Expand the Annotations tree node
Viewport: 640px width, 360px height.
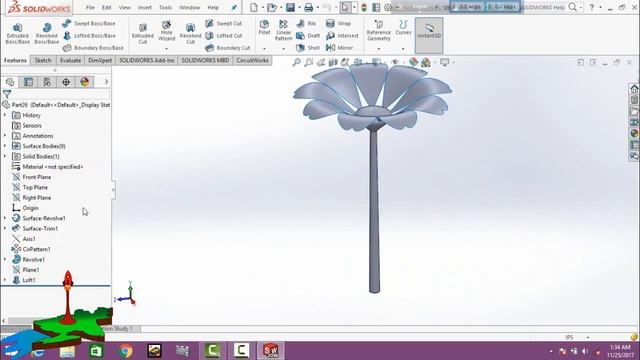[5, 136]
